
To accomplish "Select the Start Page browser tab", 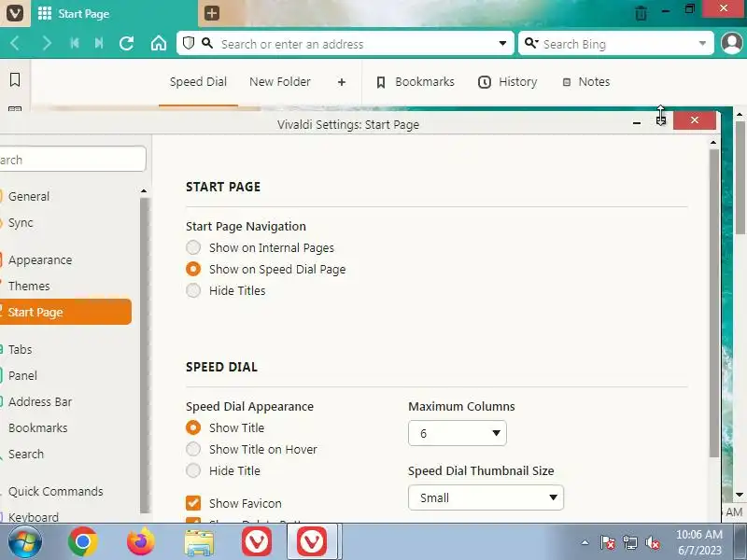I will tap(113, 13).
